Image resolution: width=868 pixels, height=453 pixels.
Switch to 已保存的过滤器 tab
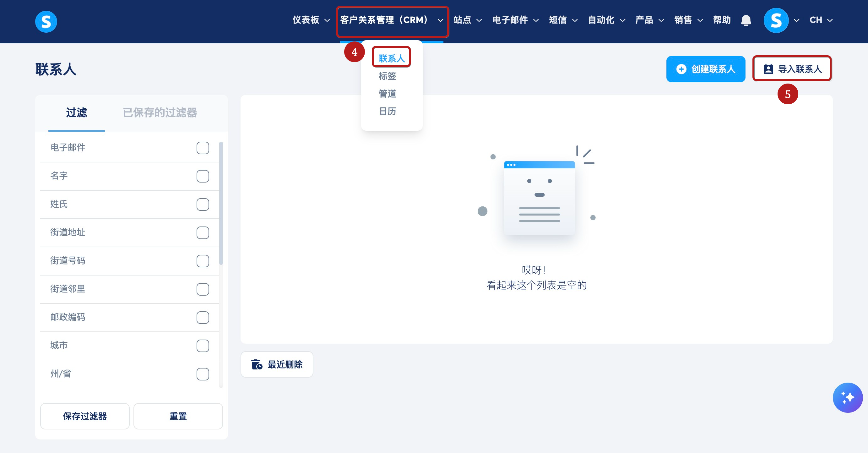coord(160,112)
